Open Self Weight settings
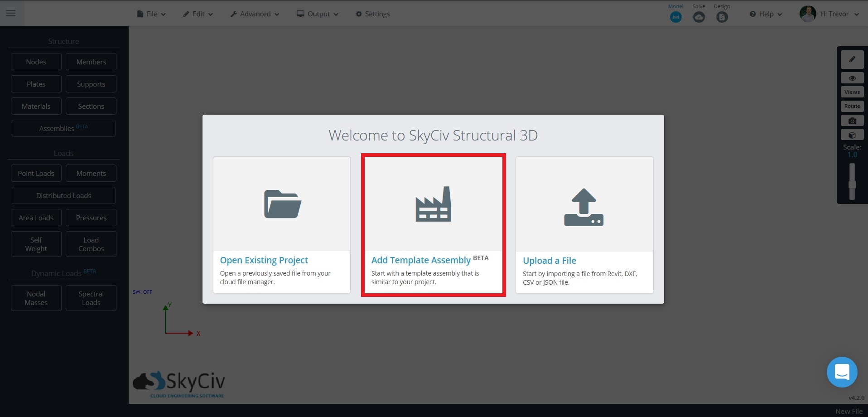This screenshot has height=417, width=868. point(36,244)
